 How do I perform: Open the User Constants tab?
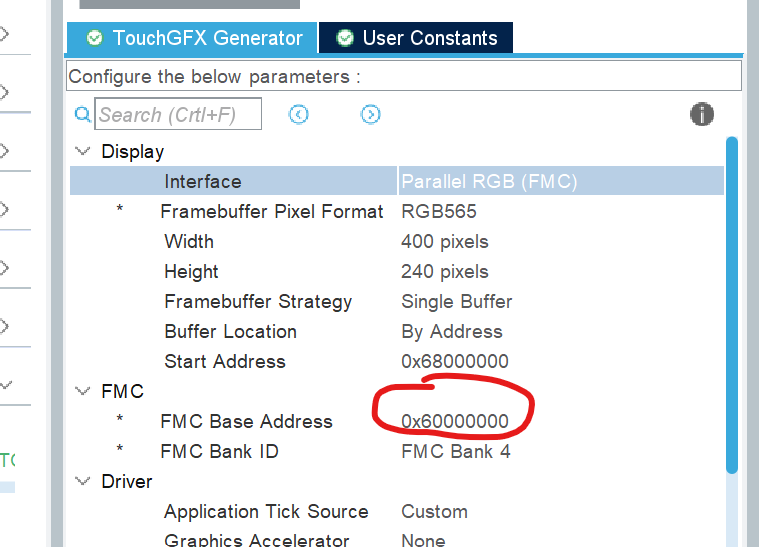(x=416, y=38)
